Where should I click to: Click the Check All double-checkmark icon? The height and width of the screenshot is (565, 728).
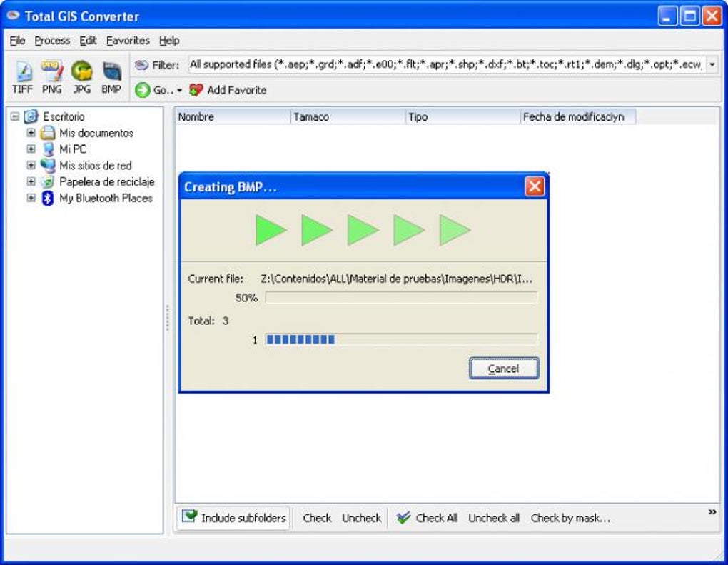[x=403, y=518]
